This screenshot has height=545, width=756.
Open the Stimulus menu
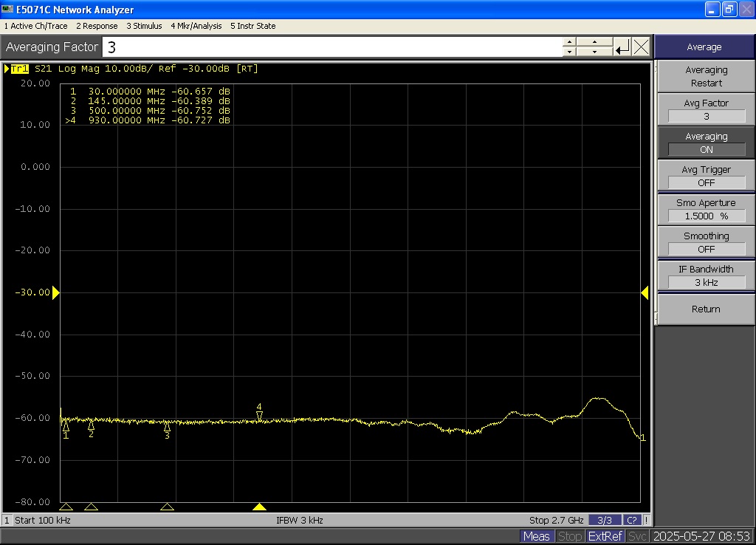(144, 26)
